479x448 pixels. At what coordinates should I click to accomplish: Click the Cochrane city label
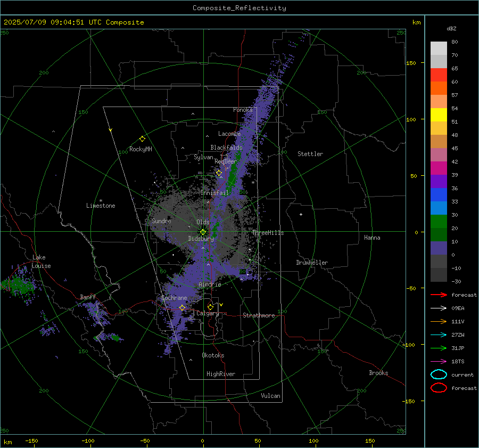174,298
